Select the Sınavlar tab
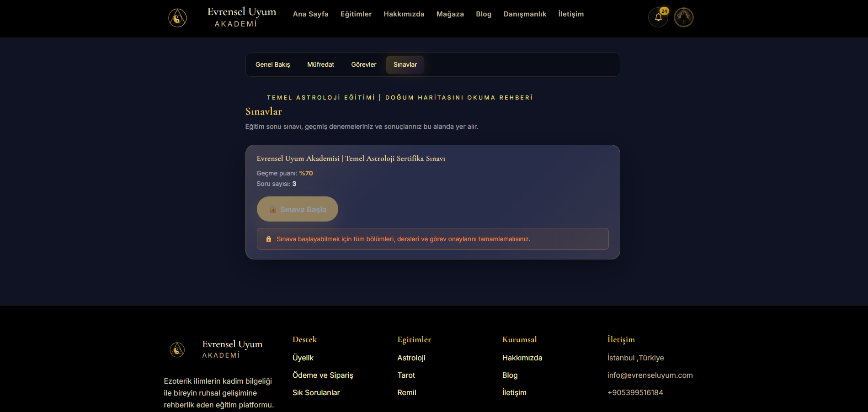 tap(405, 65)
